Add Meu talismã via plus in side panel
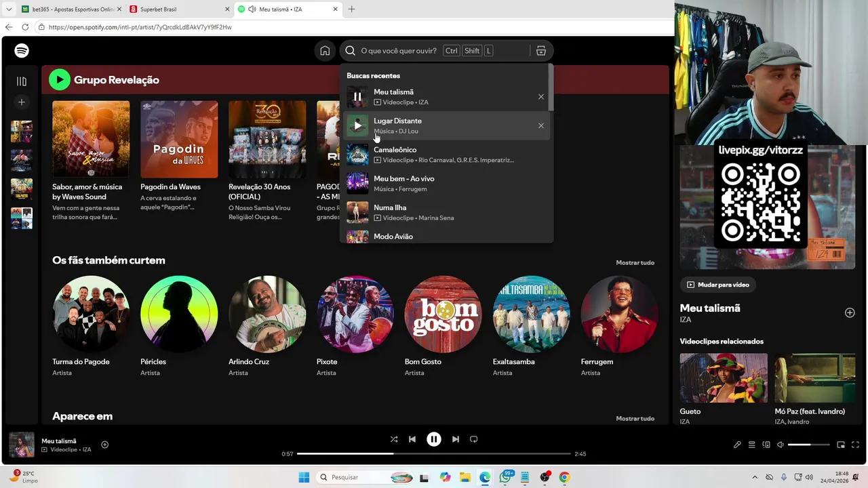The image size is (868, 488). (x=850, y=312)
